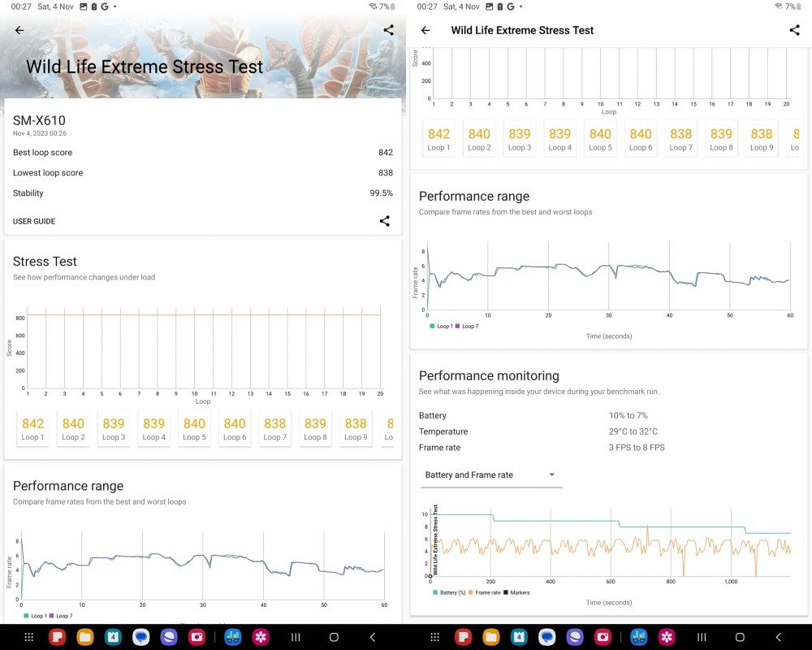Open Samsung Notes in the right taskbar
This screenshot has width=812, height=650.
(x=463, y=637)
